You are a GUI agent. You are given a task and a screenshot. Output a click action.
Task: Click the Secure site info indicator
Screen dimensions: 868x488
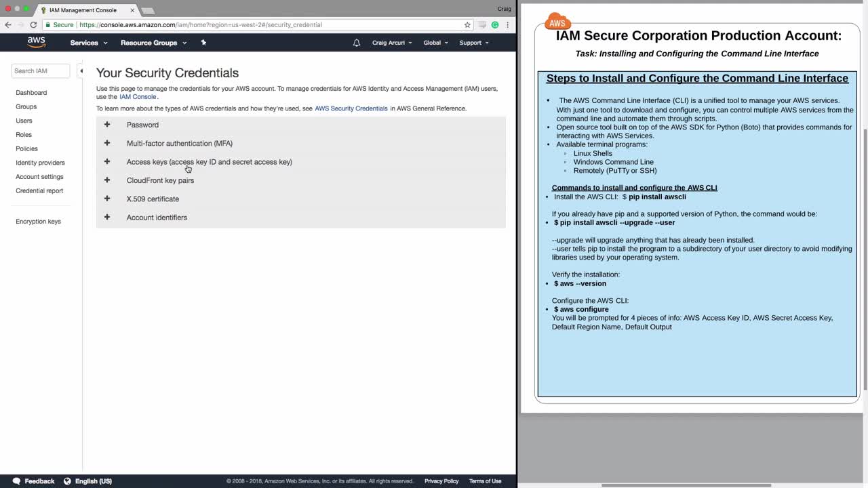tap(59, 24)
